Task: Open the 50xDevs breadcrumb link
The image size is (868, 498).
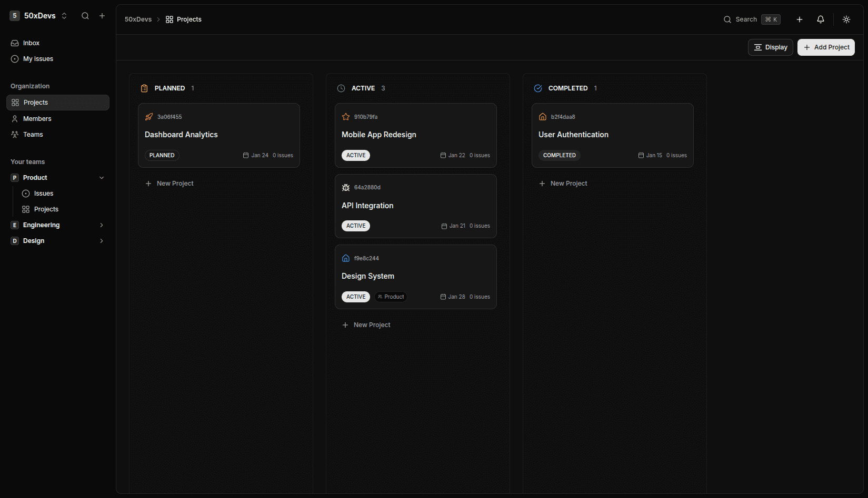Action: point(137,19)
